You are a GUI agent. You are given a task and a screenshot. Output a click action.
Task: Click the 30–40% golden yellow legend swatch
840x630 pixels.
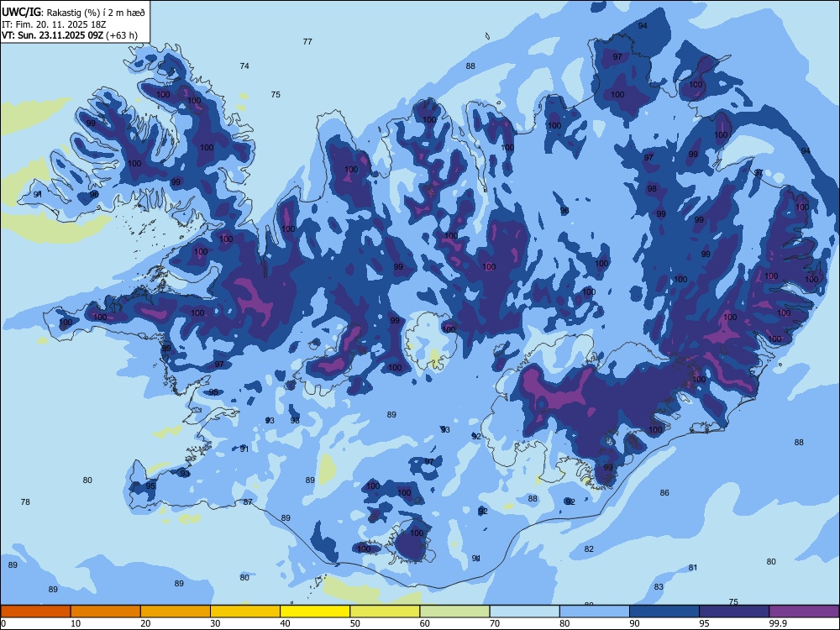pos(245,612)
